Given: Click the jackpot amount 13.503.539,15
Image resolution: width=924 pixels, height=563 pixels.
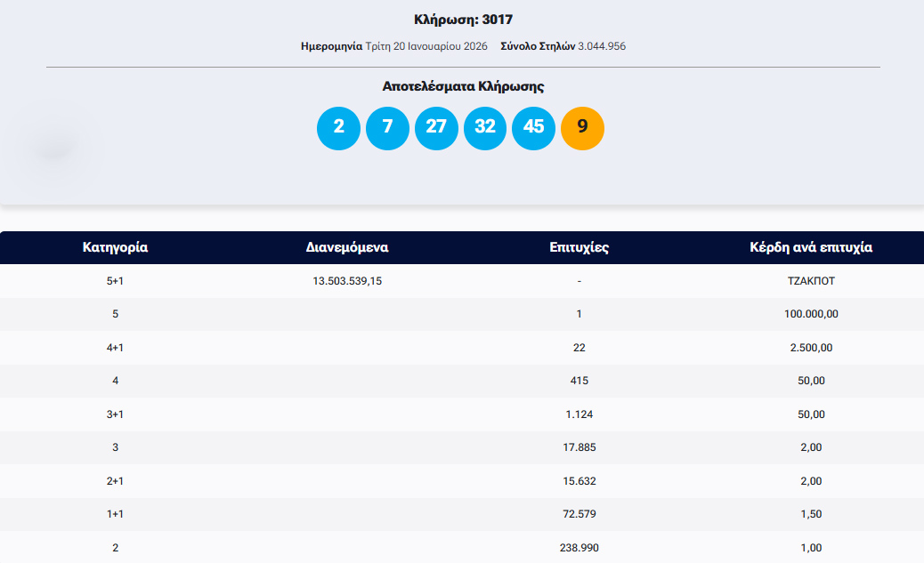Looking at the screenshot, I should click(x=347, y=281).
